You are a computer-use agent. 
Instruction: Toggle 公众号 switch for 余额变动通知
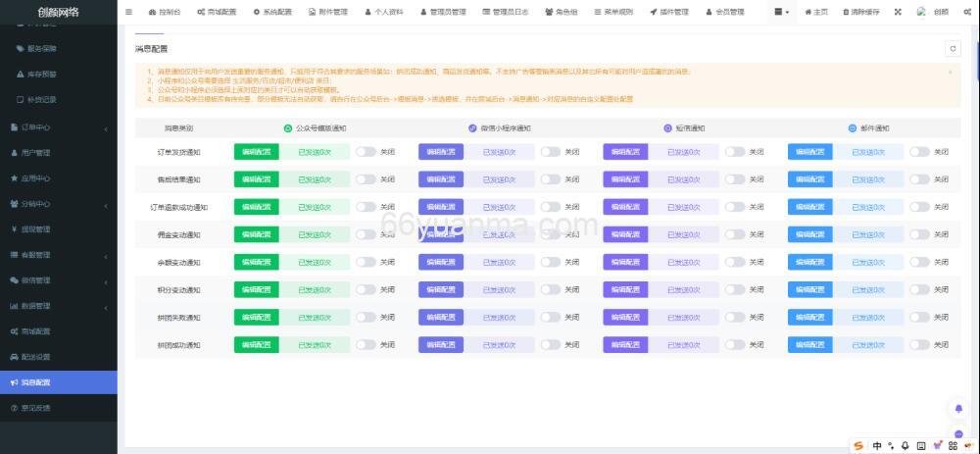click(x=367, y=262)
